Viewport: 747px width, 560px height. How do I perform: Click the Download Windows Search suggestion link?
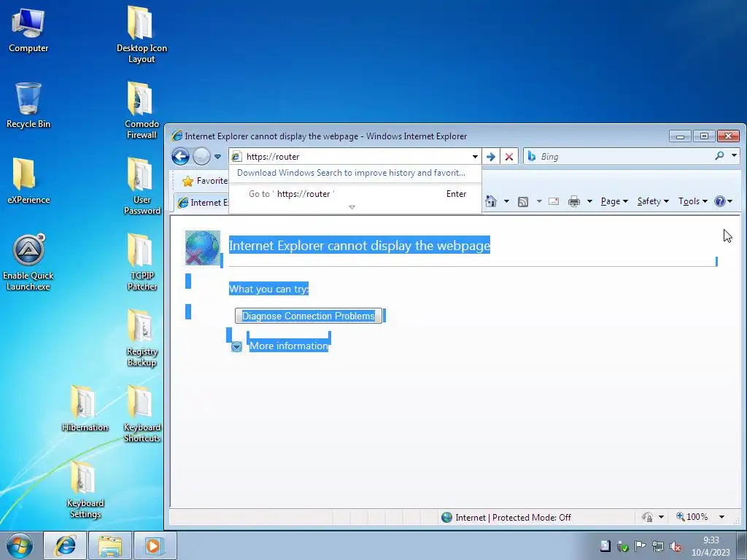tap(351, 173)
